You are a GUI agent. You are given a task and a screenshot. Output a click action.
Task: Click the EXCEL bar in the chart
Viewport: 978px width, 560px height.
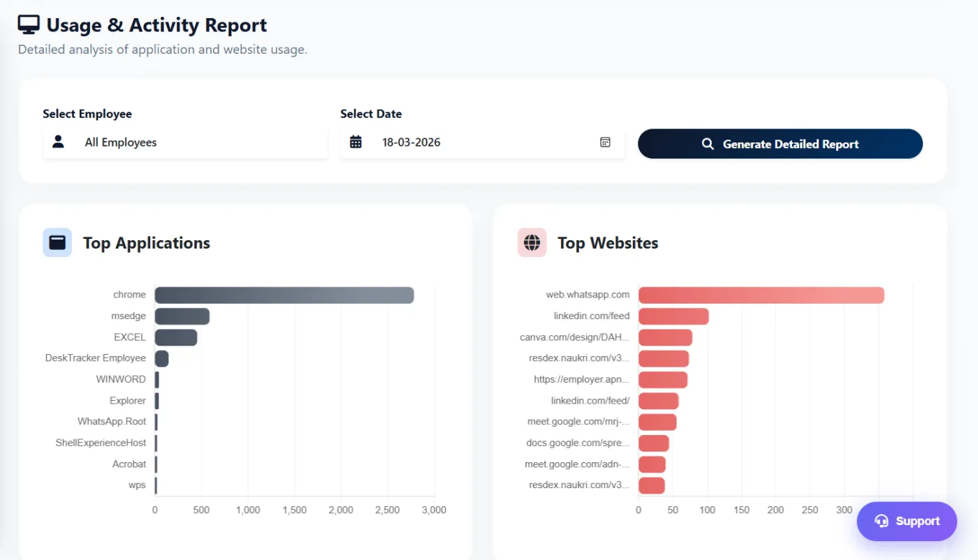176,337
